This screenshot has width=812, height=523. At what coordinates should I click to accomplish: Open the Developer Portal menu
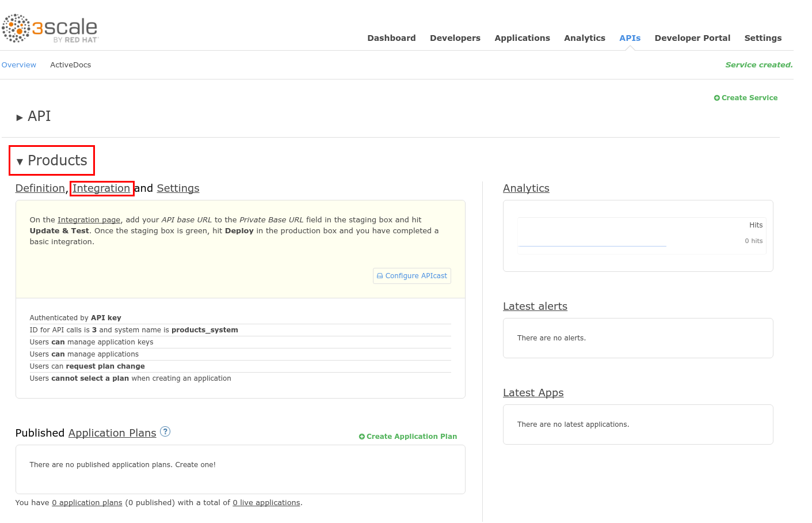692,38
